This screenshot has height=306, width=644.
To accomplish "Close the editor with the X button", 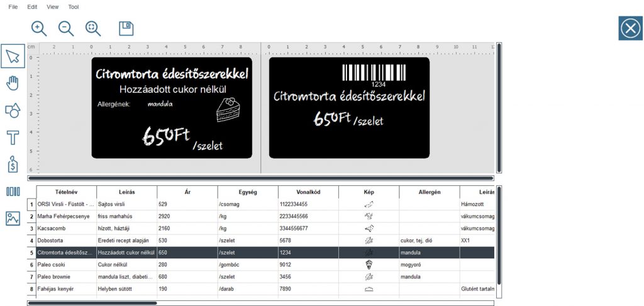I will [630, 28].
